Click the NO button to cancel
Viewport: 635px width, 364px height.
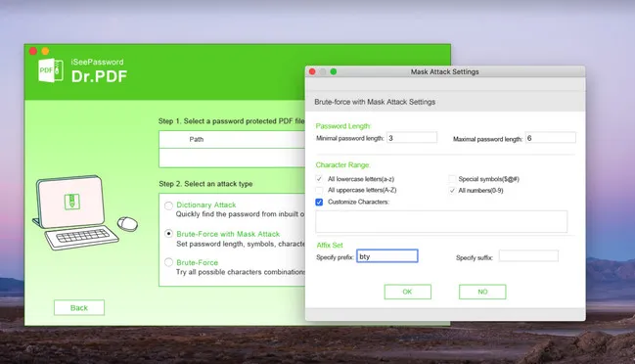(482, 292)
